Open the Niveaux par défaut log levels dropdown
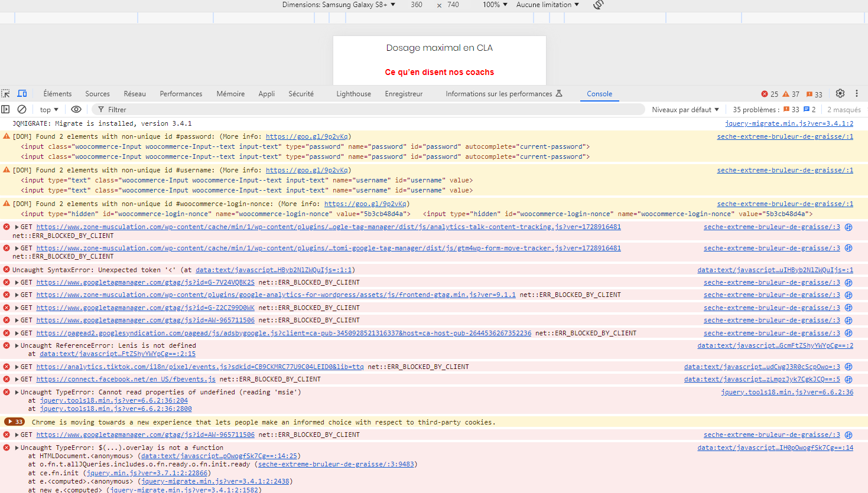The width and height of the screenshot is (868, 493). (685, 110)
